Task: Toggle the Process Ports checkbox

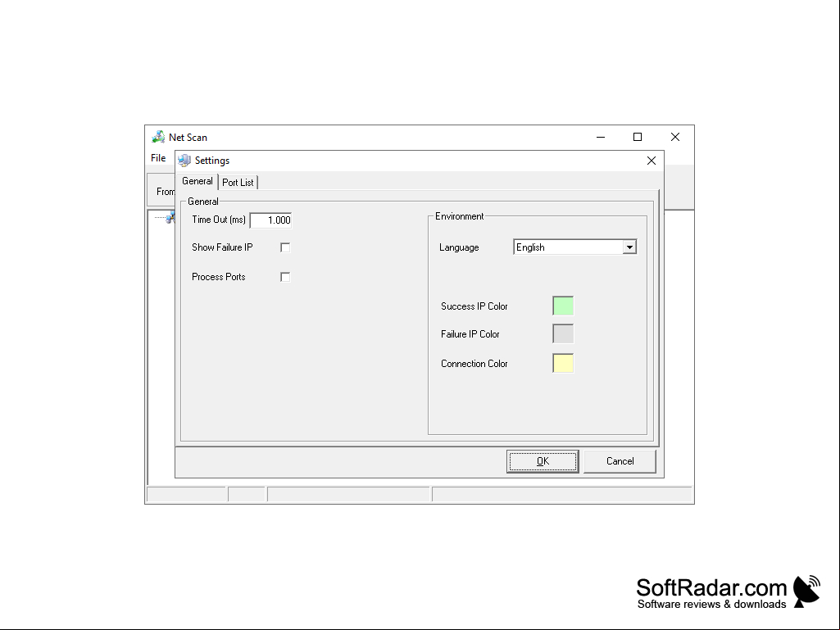Action: tap(285, 277)
